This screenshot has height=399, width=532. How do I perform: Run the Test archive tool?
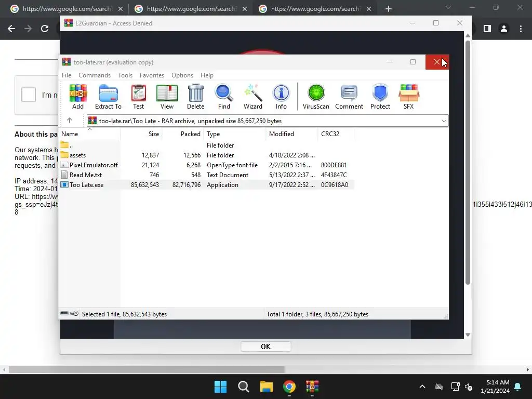[x=138, y=97]
